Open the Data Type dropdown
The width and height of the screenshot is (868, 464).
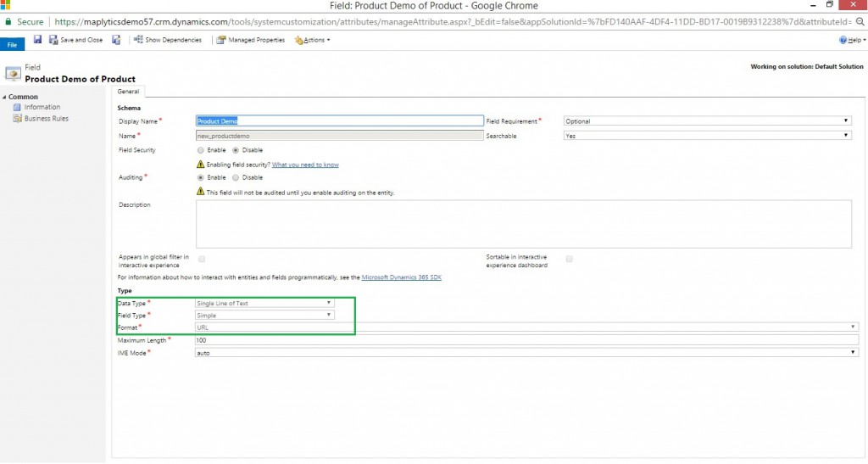pos(264,303)
